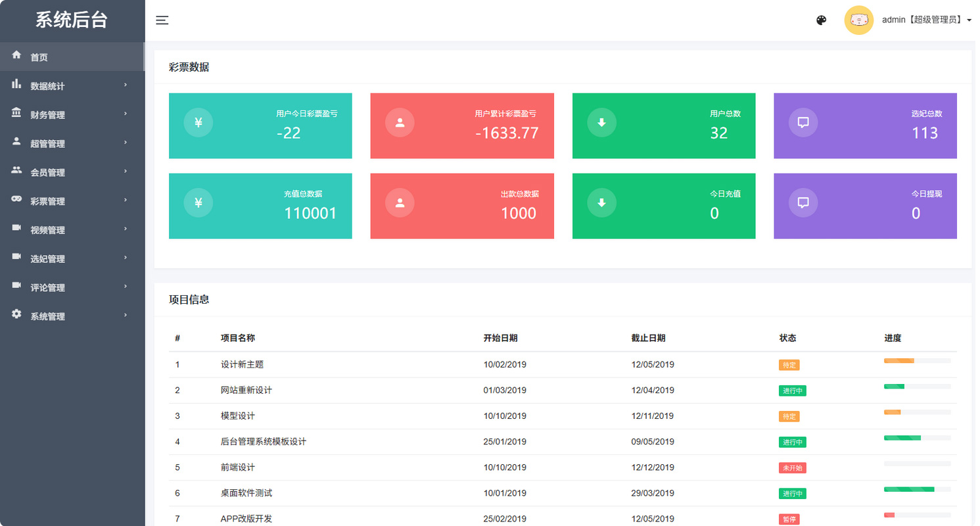Image resolution: width=980 pixels, height=526 pixels.
Task: Click the progress bar for 桌面软件测试
Action: coord(917,490)
